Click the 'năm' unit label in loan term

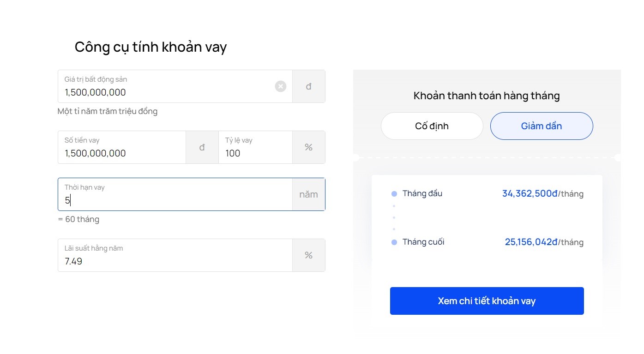point(309,194)
